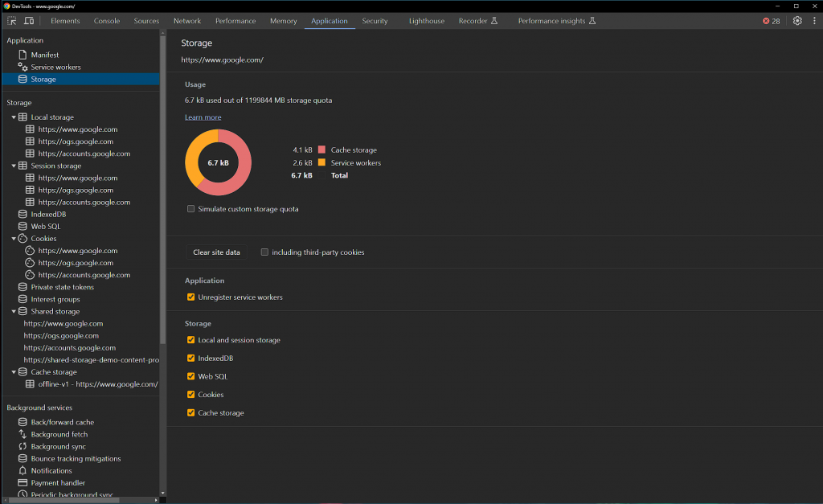The image size is (823, 504).
Task: Toggle the device toolbar icon
Action: 28,21
